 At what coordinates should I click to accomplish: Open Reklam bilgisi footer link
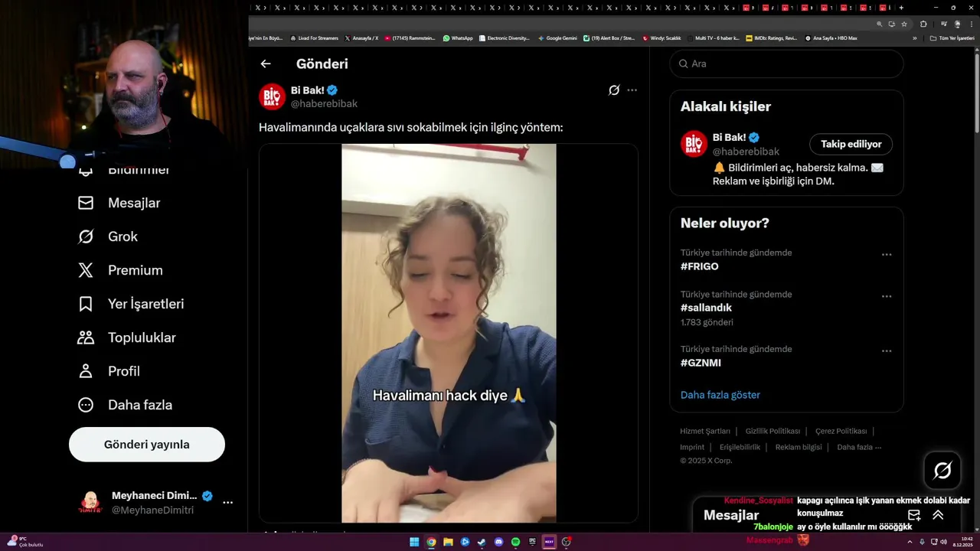coord(799,447)
